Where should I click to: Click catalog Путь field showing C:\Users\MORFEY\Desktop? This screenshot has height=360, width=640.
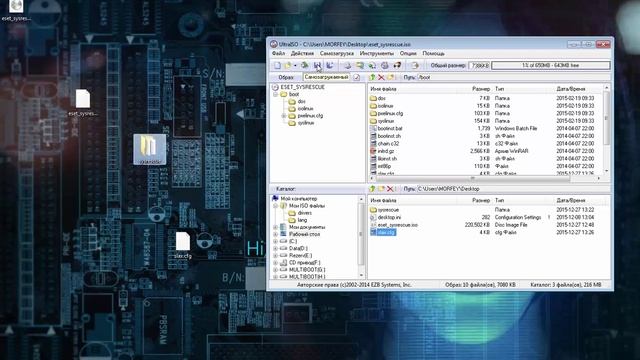(x=513, y=189)
